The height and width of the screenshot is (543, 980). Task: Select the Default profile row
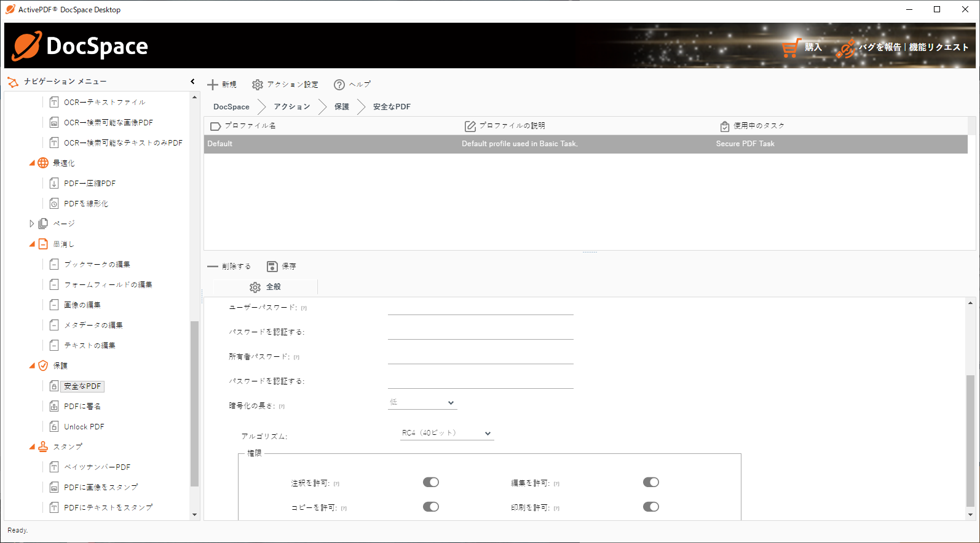coord(586,144)
